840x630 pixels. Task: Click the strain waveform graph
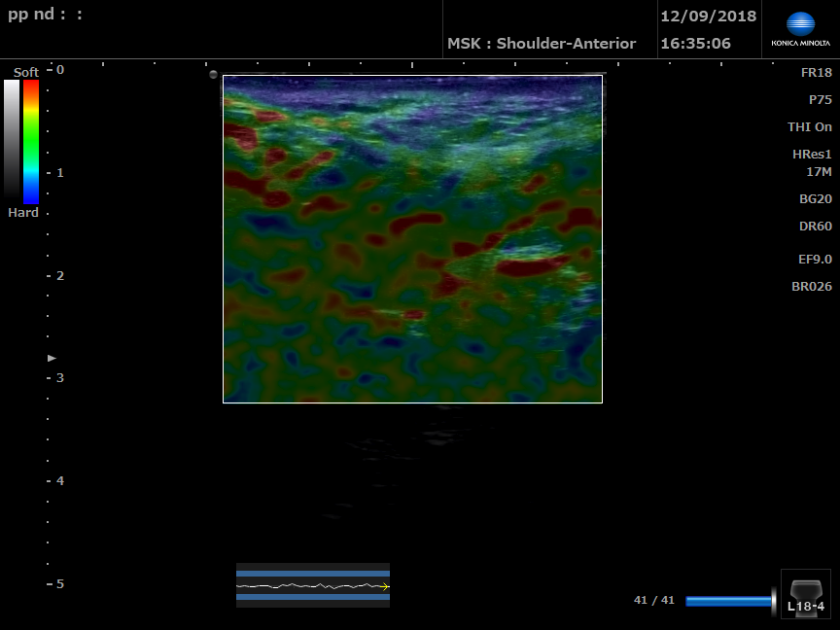[313, 585]
